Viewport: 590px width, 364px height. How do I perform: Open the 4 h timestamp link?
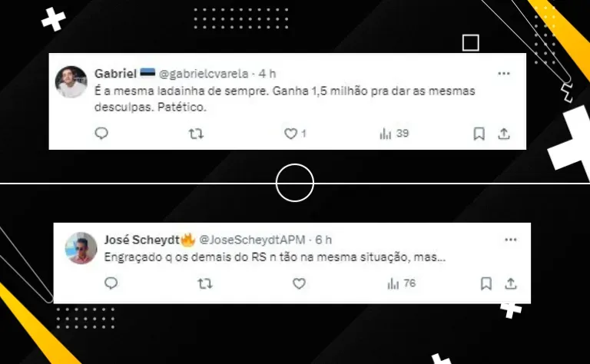click(267, 74)
